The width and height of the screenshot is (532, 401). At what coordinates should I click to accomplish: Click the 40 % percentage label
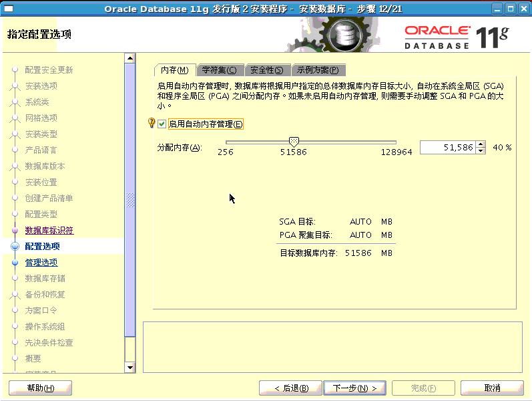[502, 148]
